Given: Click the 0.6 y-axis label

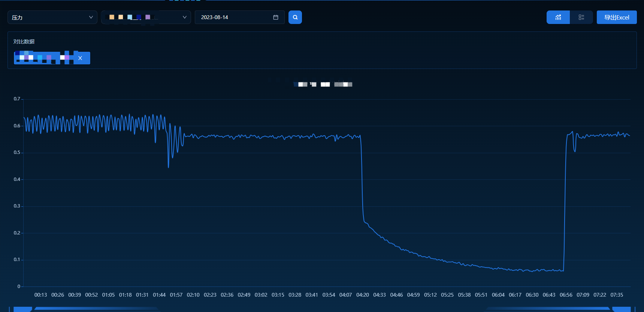Looking at the screenshot, I should point(17,126).
